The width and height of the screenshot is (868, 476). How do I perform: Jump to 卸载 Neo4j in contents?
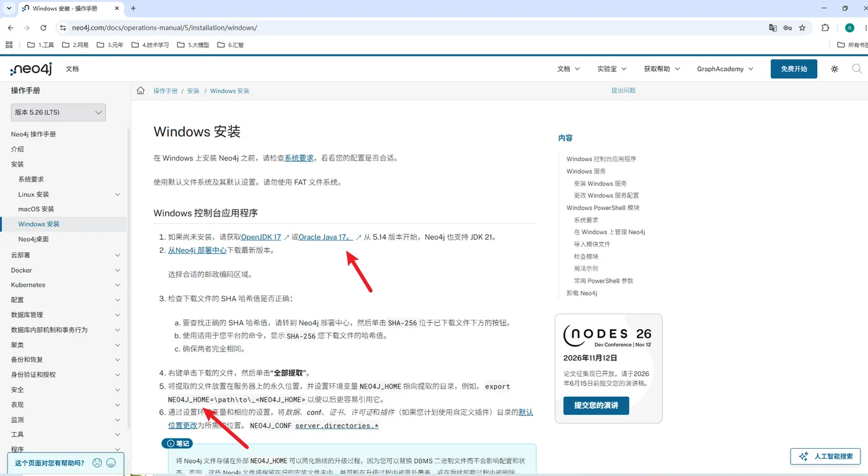click(x=582, y=293)
